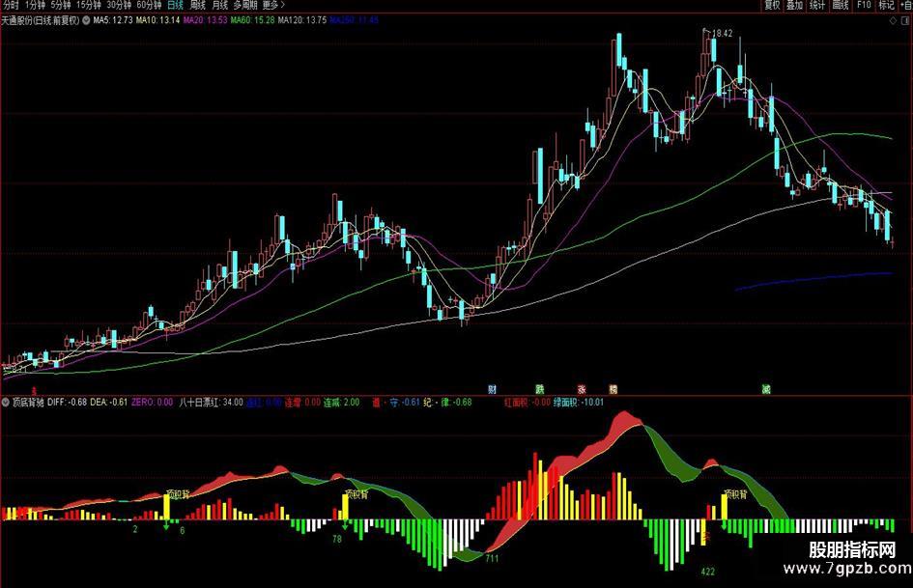Screen dimensions: 913x588
Task: Click the 标记 mark button
Action: [886, 5]
